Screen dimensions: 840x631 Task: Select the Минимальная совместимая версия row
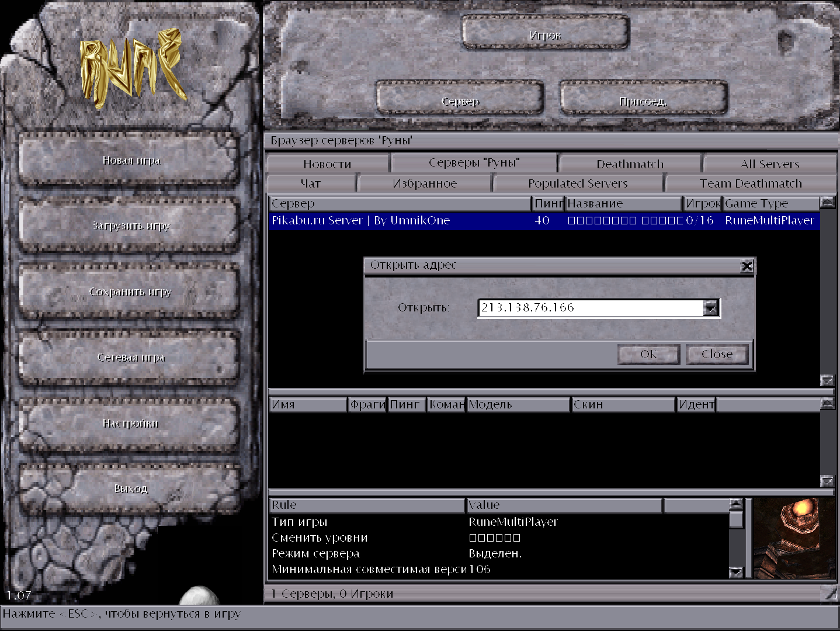[x=499, y=569]
